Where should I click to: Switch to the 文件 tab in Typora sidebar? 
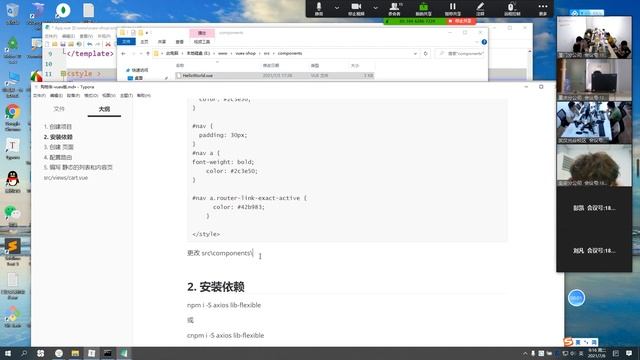click(59, 109)
